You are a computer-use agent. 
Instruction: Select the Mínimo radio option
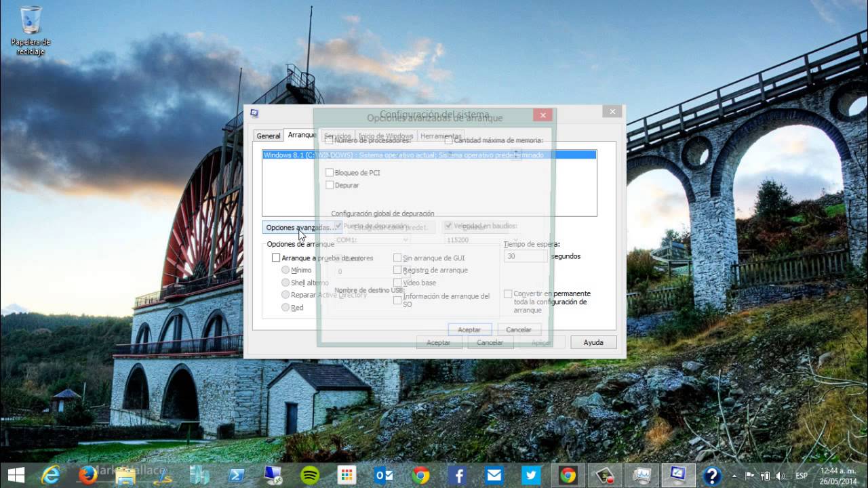(x=285, y=270)
